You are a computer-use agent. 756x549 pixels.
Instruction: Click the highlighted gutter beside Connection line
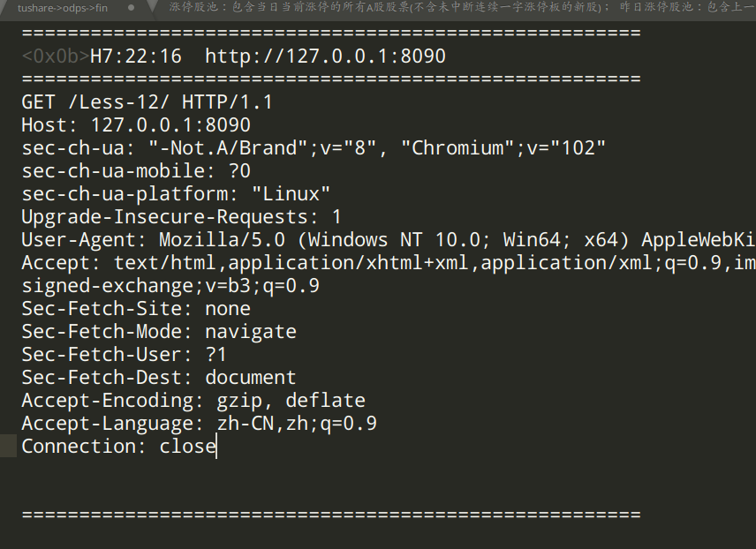tap(8, 447)
